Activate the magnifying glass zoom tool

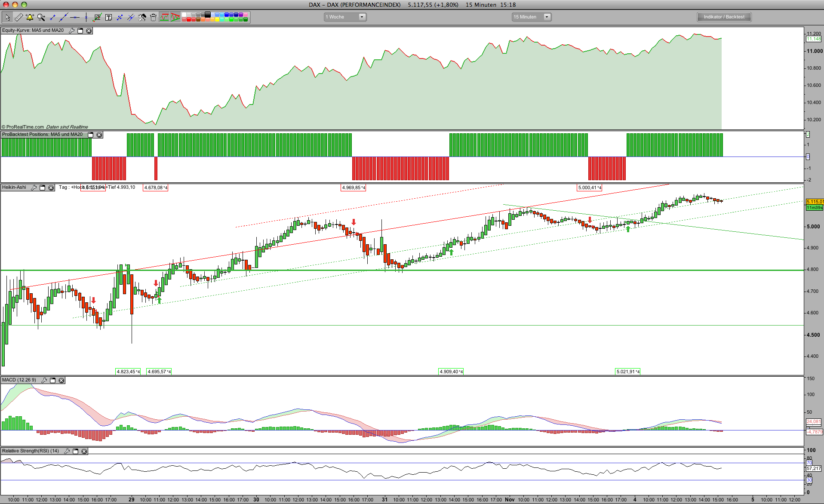pos(41,17)
